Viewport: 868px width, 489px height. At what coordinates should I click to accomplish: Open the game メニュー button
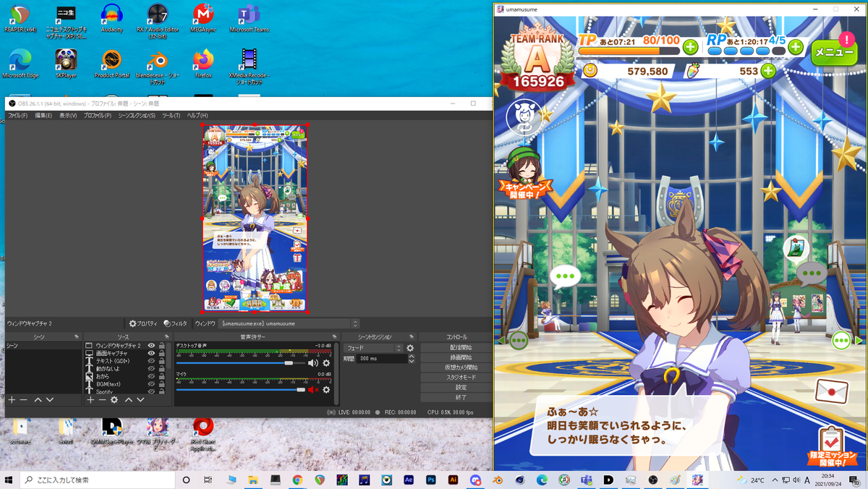[x=834, y=52]
